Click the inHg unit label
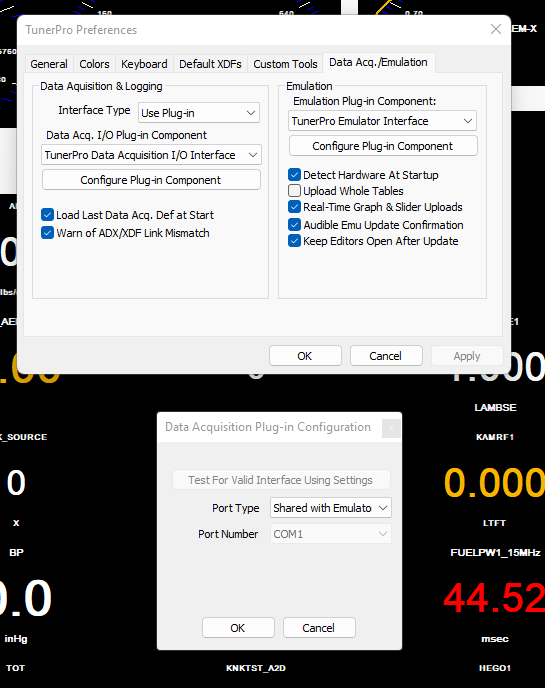Screen dimensions: 545x688 tap(16, 639)
